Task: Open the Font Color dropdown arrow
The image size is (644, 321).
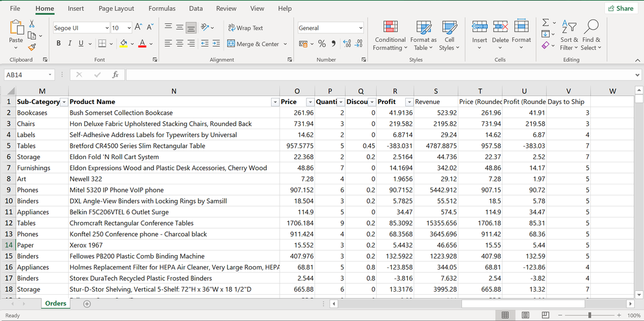Action: (x=150, y=44)
